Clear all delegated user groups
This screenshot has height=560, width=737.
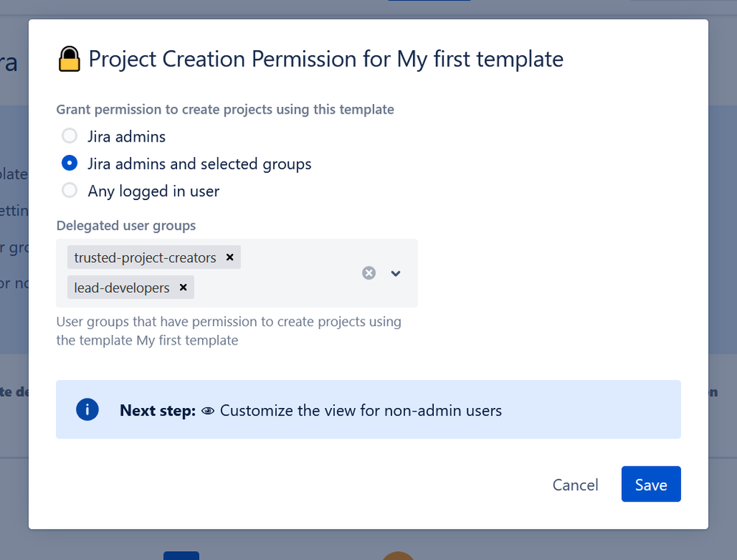369,273
